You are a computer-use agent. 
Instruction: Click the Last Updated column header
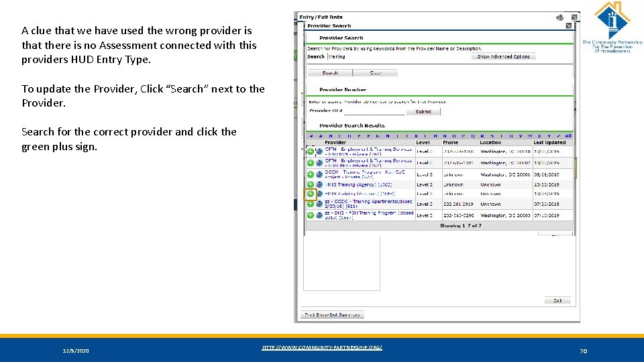click(x=549, y=142)
